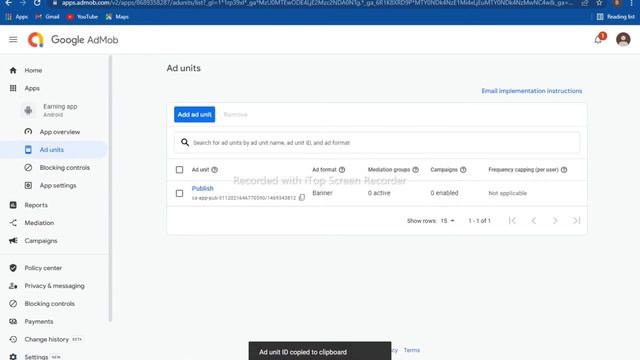640x360 pixels.
Task: Open the Apps bookmark shortcut
Action: (17, 17)
